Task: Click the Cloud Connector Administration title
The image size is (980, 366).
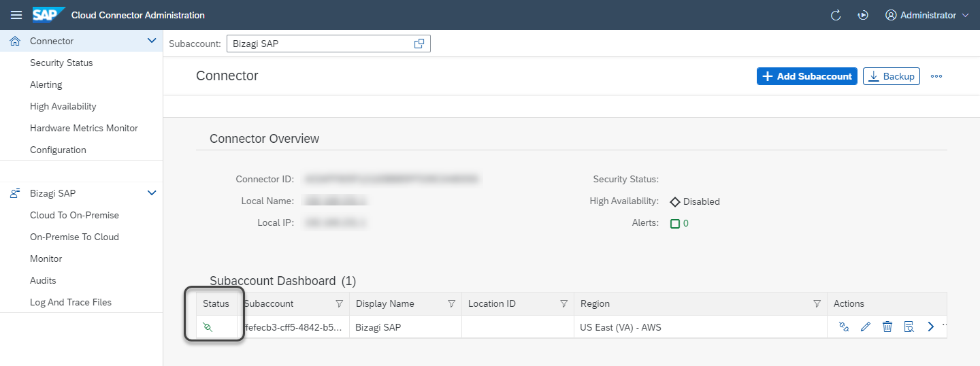Action: [138, 15]
